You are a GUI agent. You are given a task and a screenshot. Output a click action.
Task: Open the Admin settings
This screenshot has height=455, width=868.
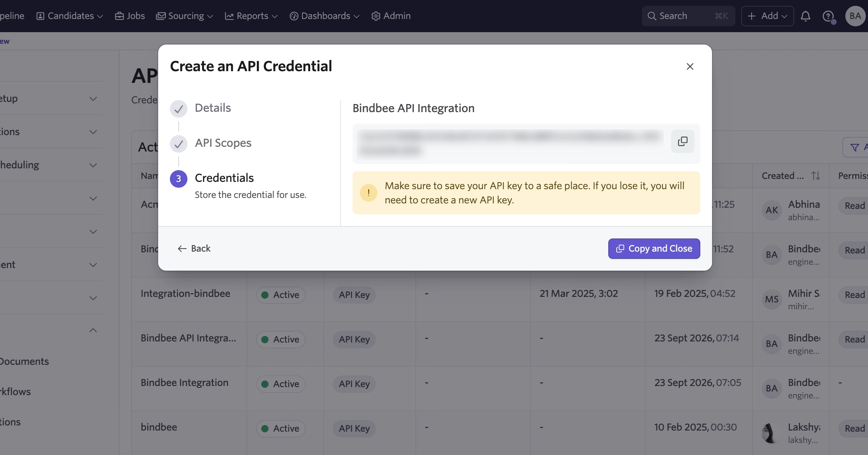point(391,16)
